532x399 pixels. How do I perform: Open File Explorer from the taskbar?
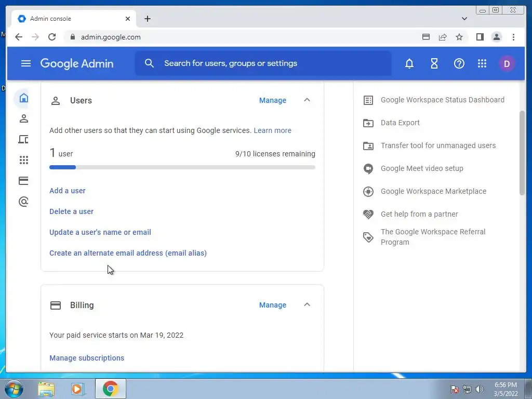click(46, 389)
